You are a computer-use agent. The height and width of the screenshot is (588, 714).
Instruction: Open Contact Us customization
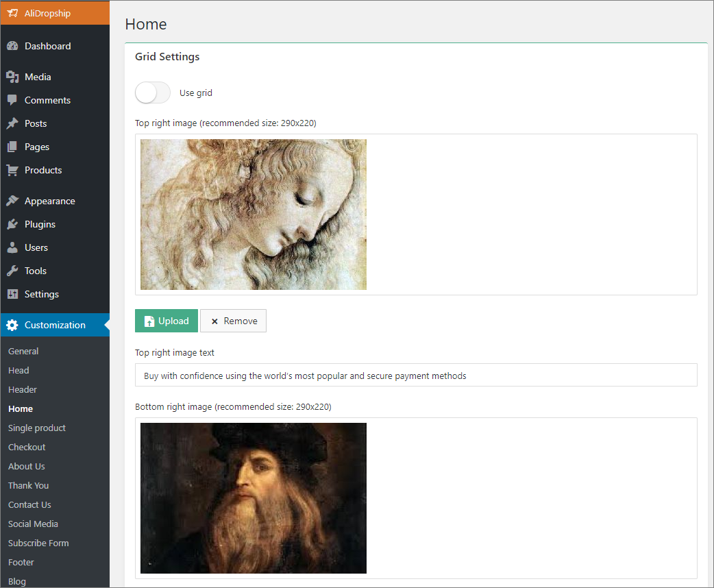pyautogui.click(x=29, y=504)
